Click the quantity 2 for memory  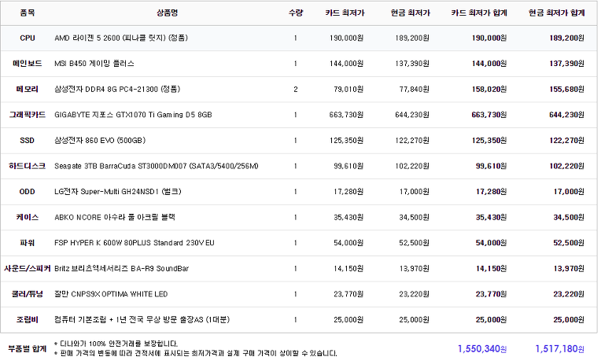tap(296, 90)
